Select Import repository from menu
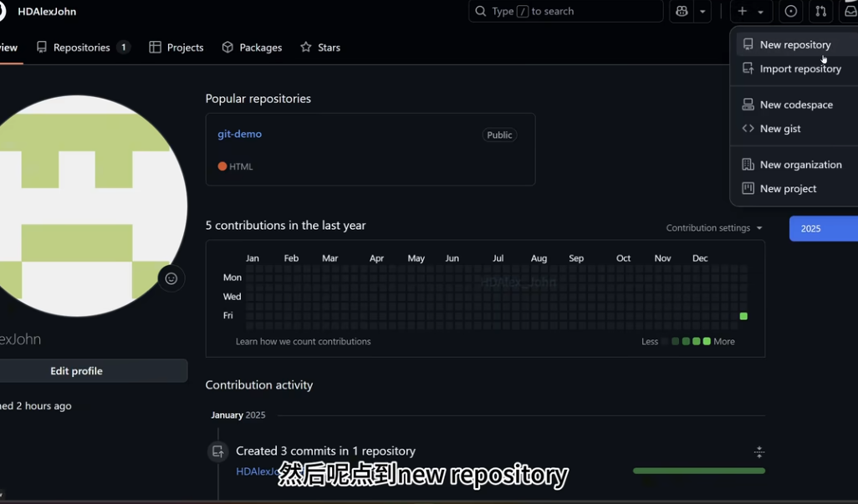This screenshot has height=504, width=858. point(797,69)
